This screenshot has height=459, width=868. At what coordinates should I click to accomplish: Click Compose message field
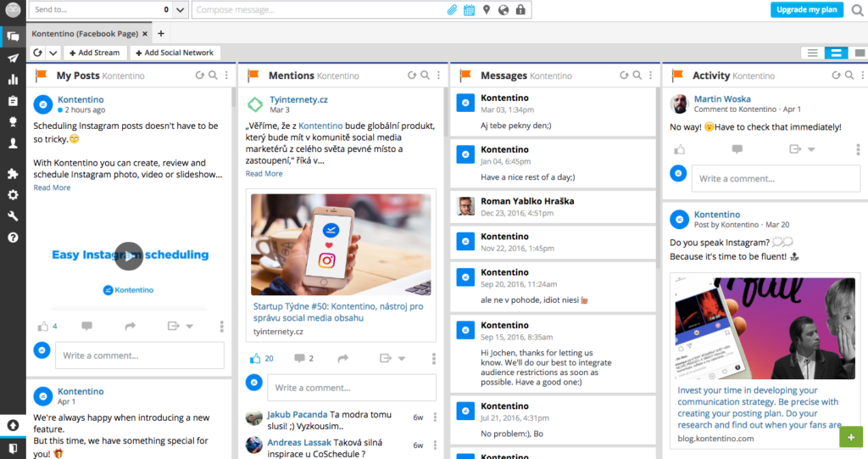pos(320,9)
